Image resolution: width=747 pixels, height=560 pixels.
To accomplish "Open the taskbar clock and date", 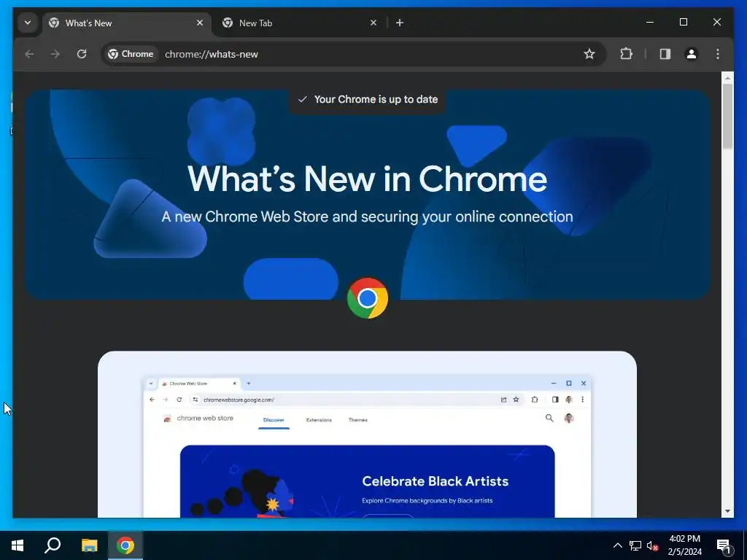I will [x=684, y=545].
